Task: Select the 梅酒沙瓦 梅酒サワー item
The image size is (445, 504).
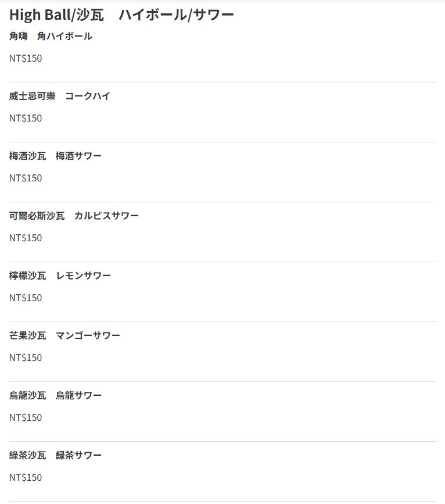Action: [x=55, y=156]
